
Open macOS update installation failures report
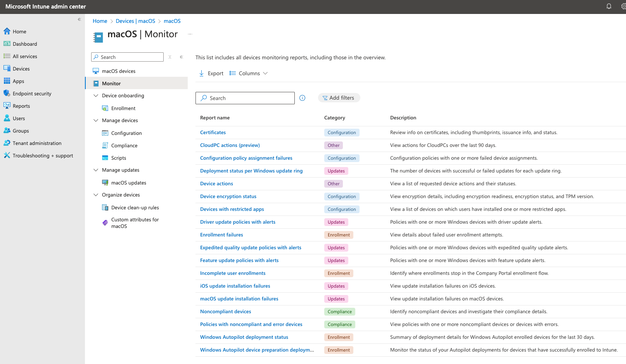coord(239,299)
